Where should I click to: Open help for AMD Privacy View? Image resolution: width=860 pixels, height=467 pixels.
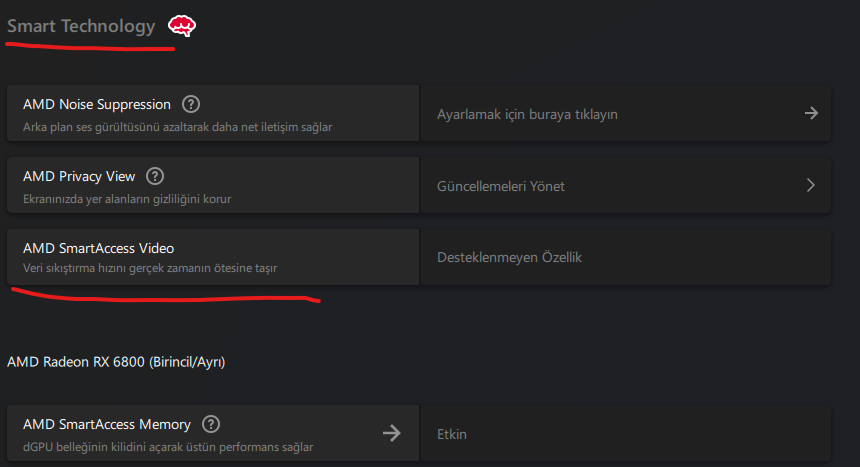pyautogui.click(x=155, y=176)
